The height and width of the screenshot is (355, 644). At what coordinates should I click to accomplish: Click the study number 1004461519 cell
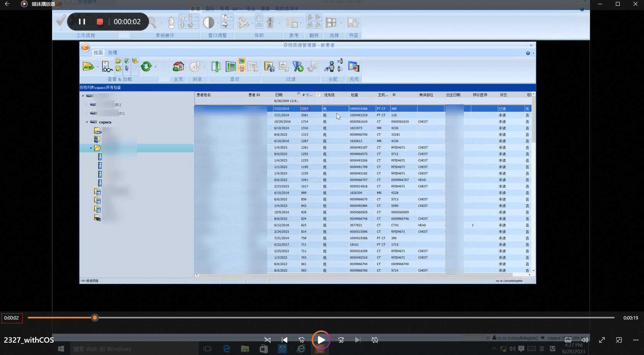359,115
